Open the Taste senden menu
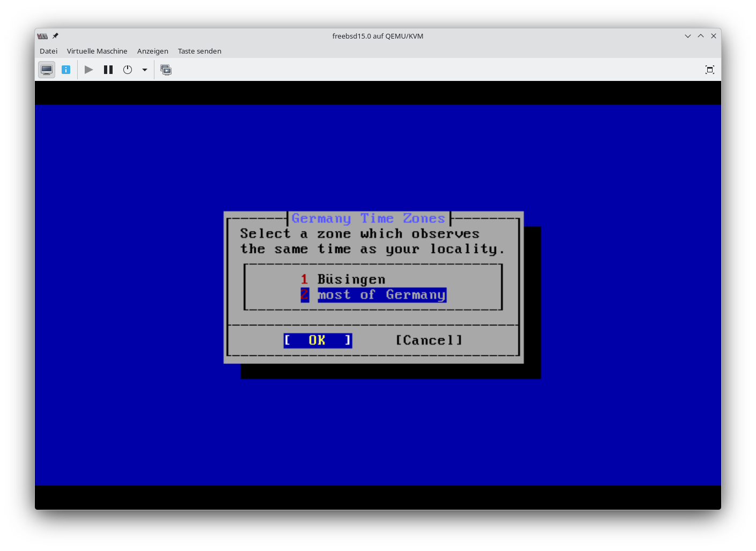Image resolution: width=756 pixels, height=551 pixels. pyautogui.click(x=199, y=51)
